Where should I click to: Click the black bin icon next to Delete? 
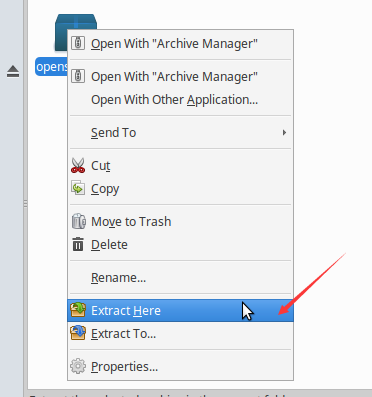pyautogui.click(x=78, y=244)
